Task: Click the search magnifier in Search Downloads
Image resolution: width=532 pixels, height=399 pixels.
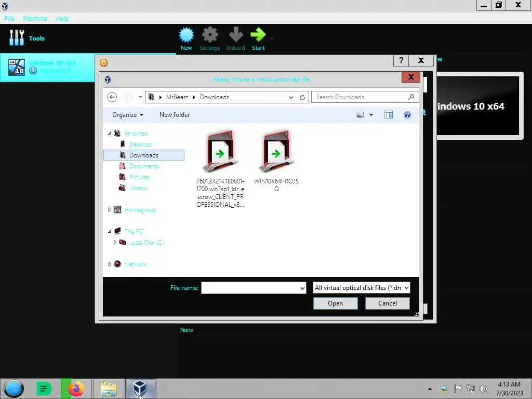Action: (411, 97)
